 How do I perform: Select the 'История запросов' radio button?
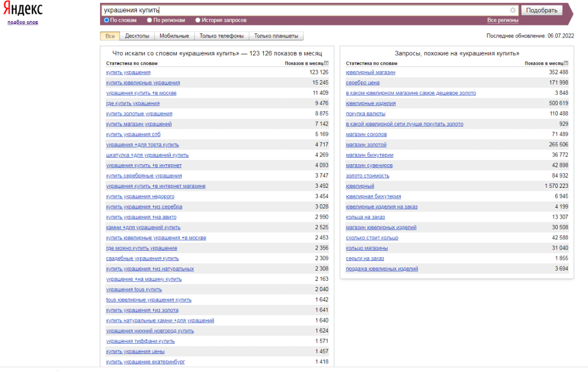(x=197, y=21)
